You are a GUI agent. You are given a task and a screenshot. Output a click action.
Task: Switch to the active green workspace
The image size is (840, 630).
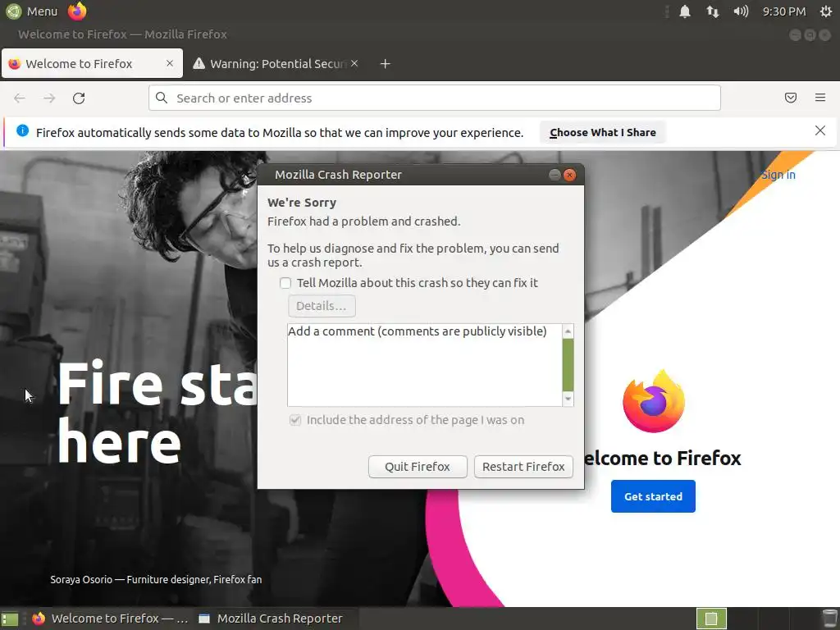coord(711,619)
